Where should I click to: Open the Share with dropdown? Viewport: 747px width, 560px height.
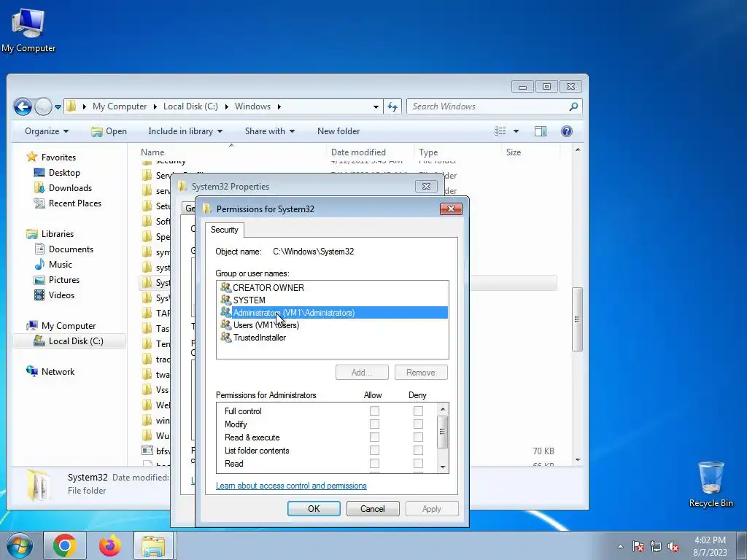pyautogui.click(x=270, y=131)
